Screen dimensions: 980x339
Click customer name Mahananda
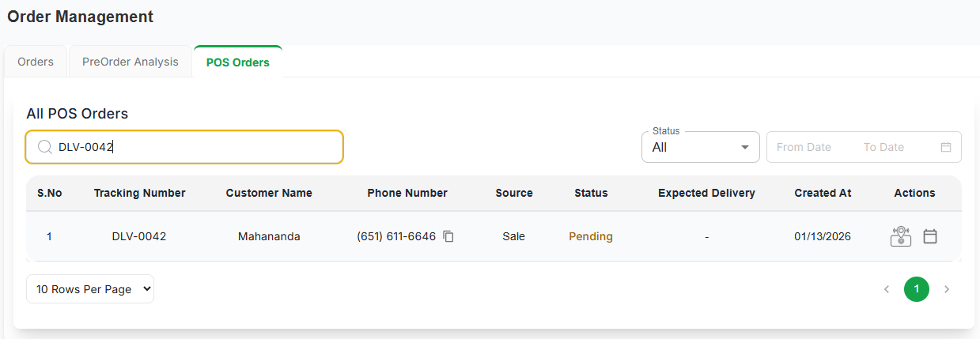tap(269, 236)
